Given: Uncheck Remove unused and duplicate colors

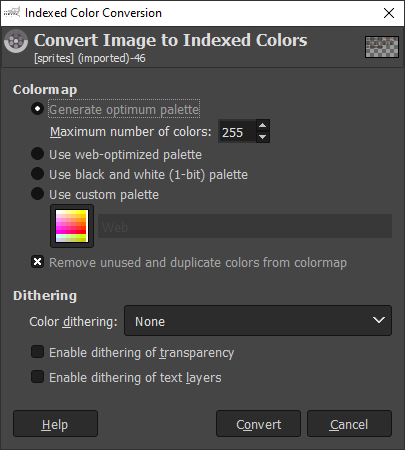Looking at the screenshot, I should tap(37, 262).
